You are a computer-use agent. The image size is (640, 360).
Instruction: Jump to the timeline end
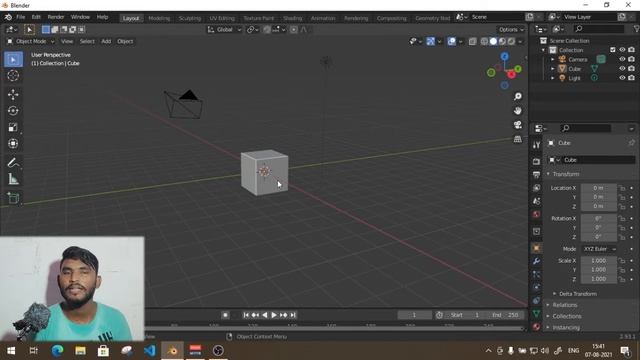click(293, 315)
